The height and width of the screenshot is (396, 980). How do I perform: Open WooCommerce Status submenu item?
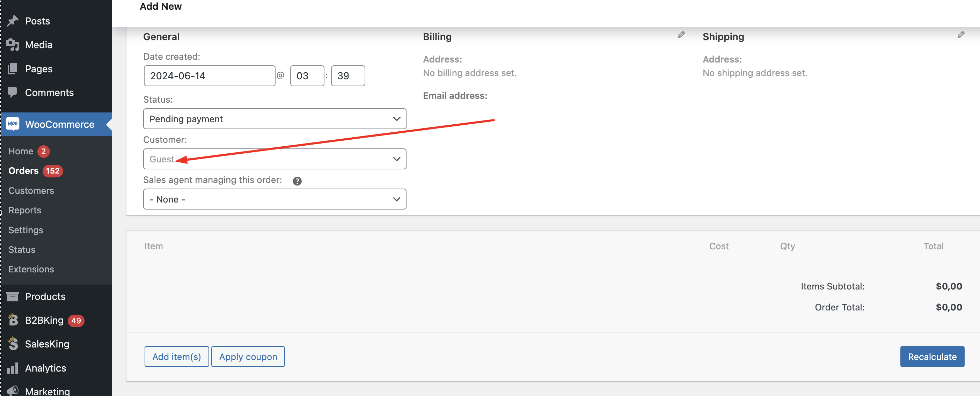pos(22,250)
